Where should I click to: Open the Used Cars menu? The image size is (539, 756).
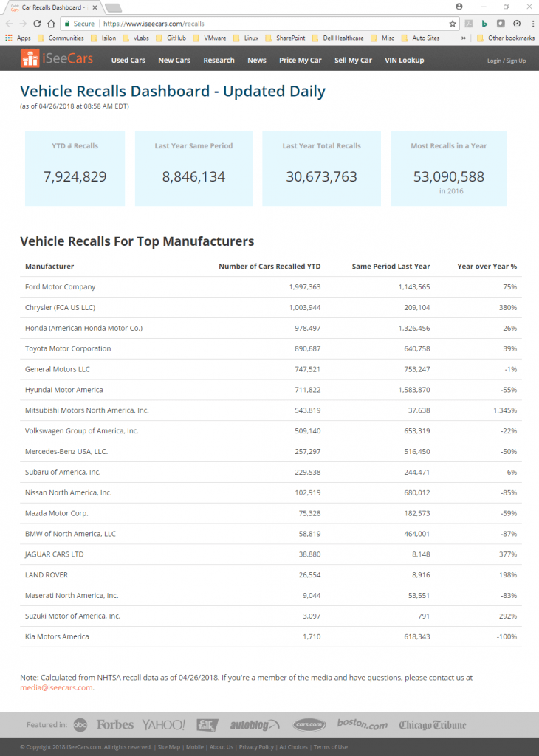point(128,60)
